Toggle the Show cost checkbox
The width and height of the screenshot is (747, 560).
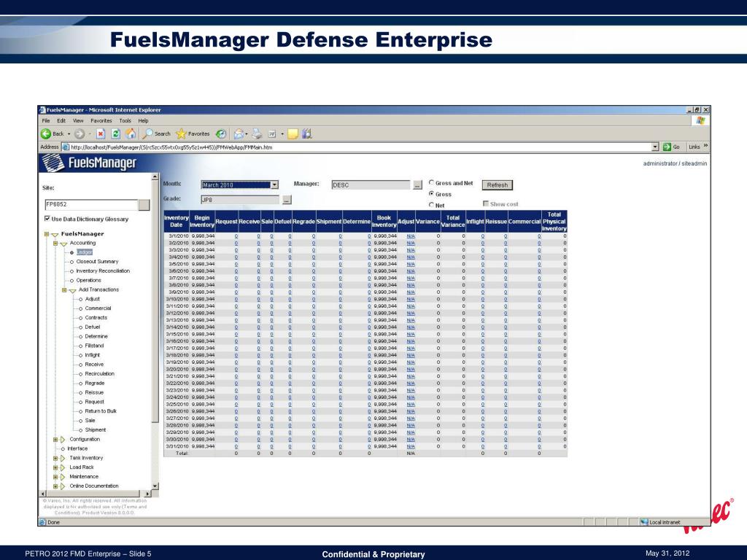(486, 203)
